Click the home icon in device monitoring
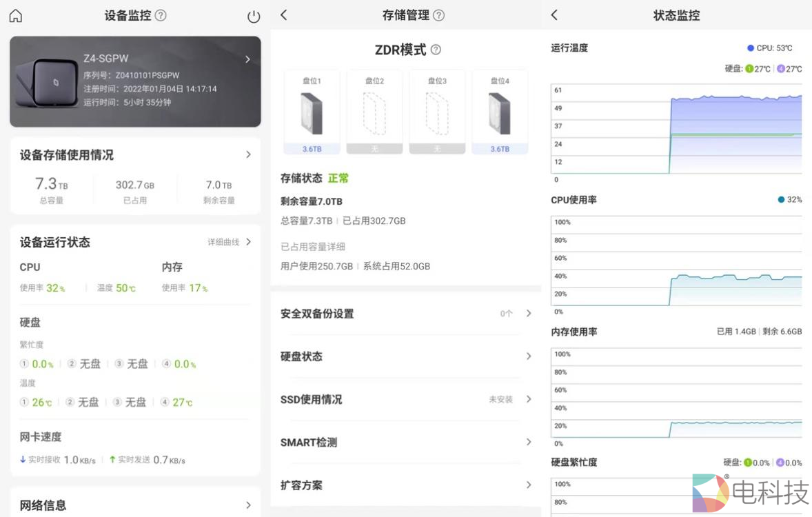This screenshot has height=517, width=812. click(x=14, y=15)
